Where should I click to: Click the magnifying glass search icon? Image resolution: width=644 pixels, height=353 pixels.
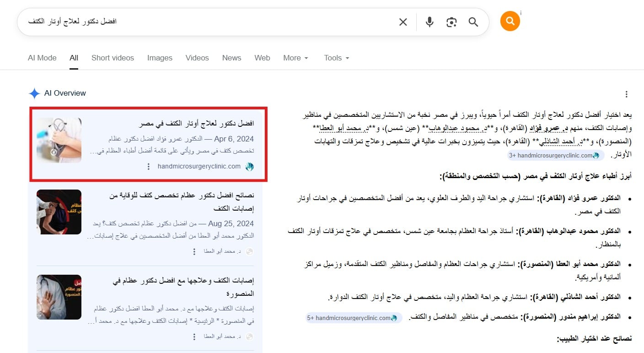pos(473,22)
